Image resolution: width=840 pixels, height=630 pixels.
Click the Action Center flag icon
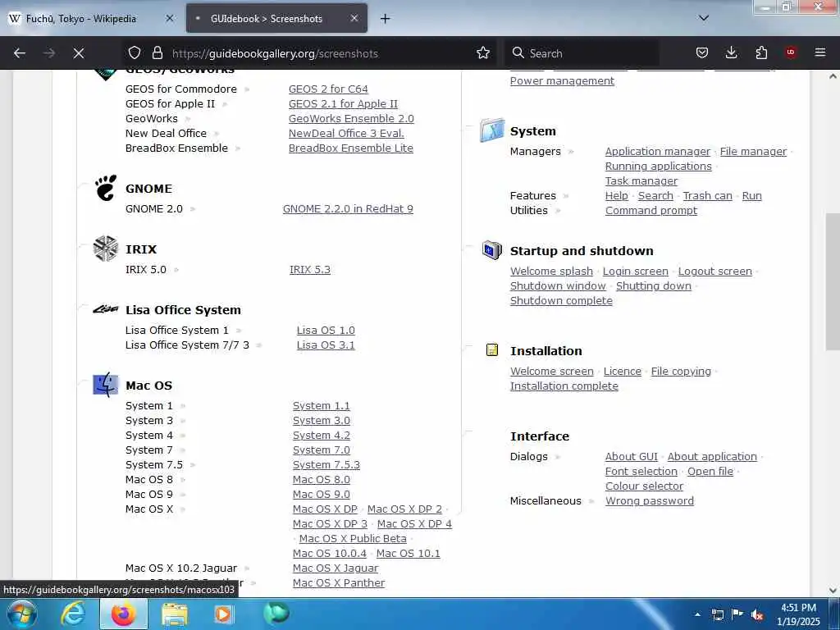click(x=737, y=614)
